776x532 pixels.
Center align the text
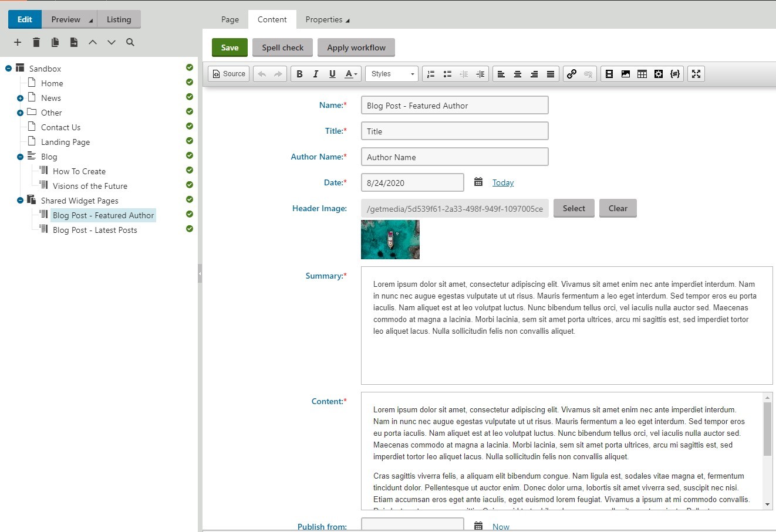[518, 74]
